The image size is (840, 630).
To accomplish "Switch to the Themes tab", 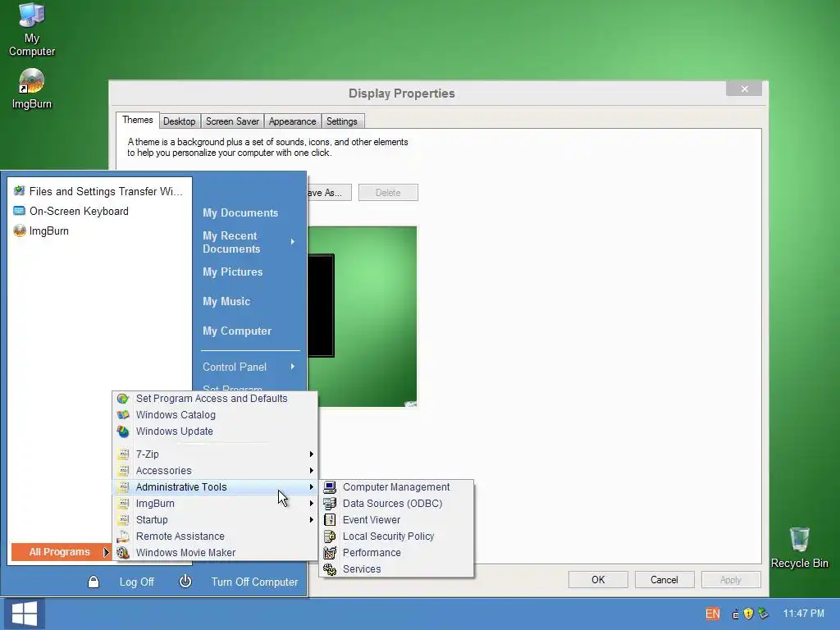I will (138, 120).
